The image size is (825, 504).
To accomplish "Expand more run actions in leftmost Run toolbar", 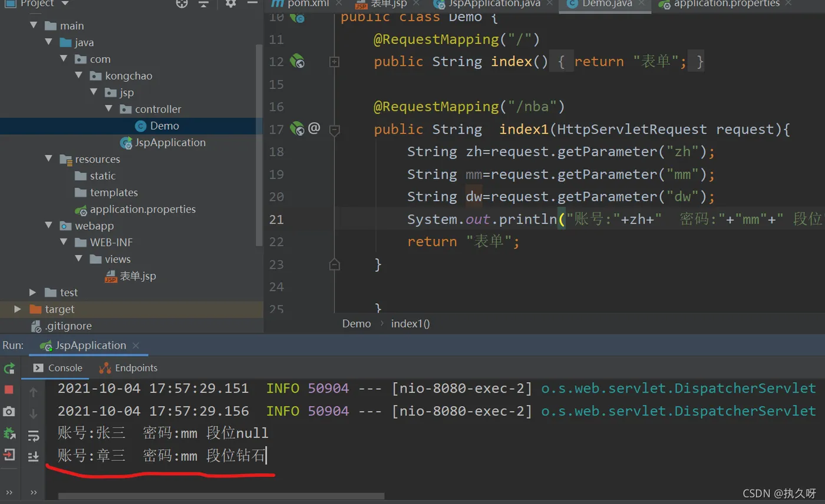I will (9, 492).
